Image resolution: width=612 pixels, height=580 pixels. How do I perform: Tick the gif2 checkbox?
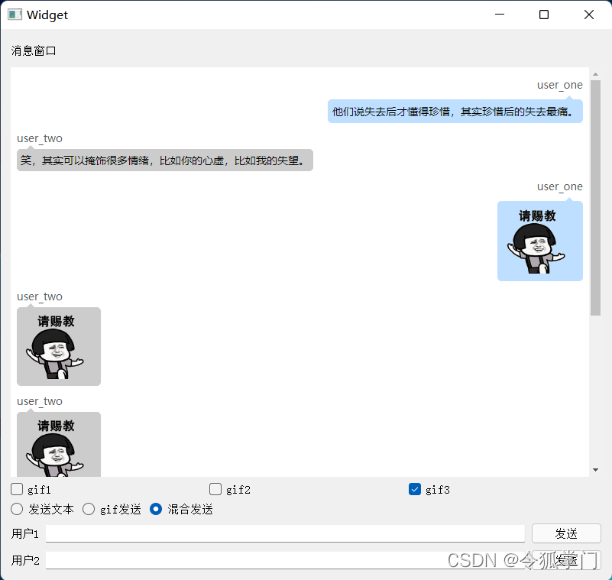click(x=215, y=489)
